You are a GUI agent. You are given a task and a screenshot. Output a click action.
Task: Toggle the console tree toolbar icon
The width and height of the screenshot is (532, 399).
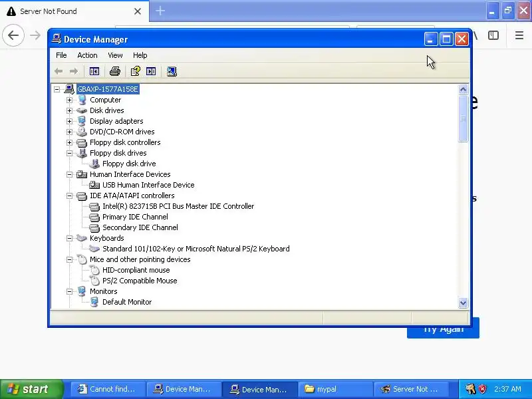[94, 71]
